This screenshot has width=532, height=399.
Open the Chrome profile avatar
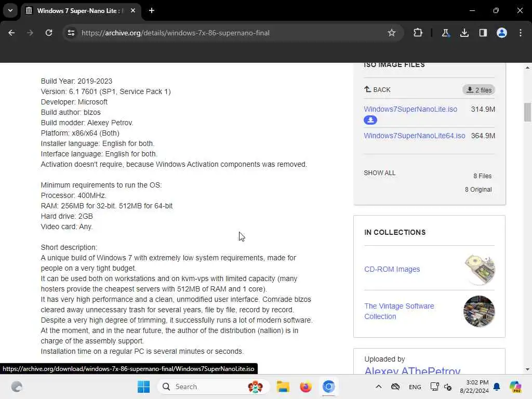[502, 33]
